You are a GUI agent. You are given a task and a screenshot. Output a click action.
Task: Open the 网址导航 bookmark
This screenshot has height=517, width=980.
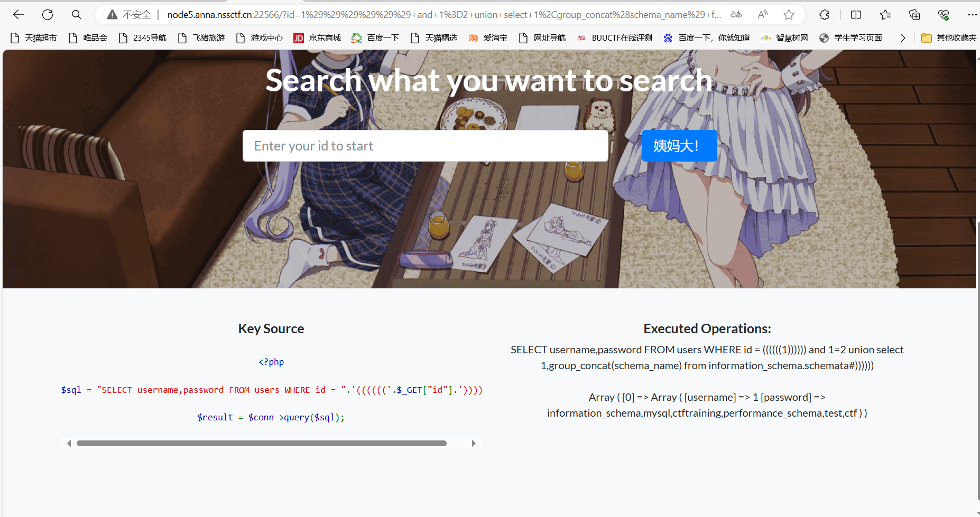pyautogui.click(x=542, y=38)
